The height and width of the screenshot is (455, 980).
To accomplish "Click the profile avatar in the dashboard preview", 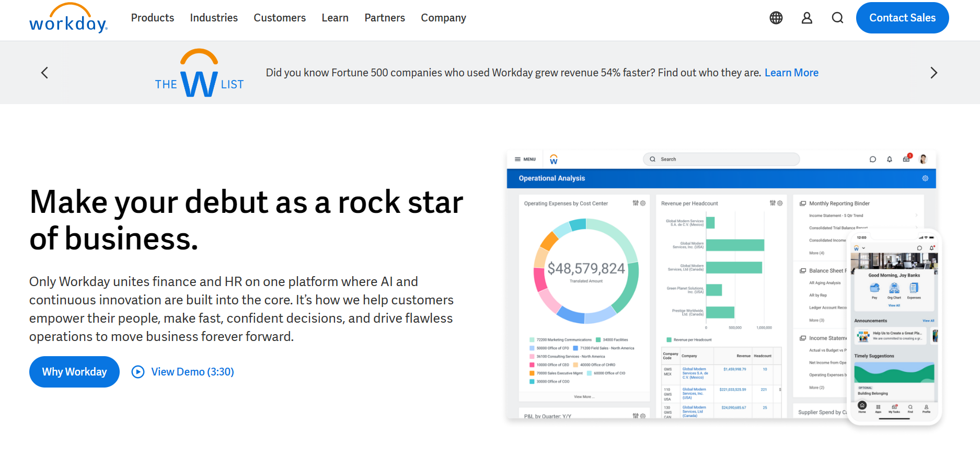I will coord(924,159).
